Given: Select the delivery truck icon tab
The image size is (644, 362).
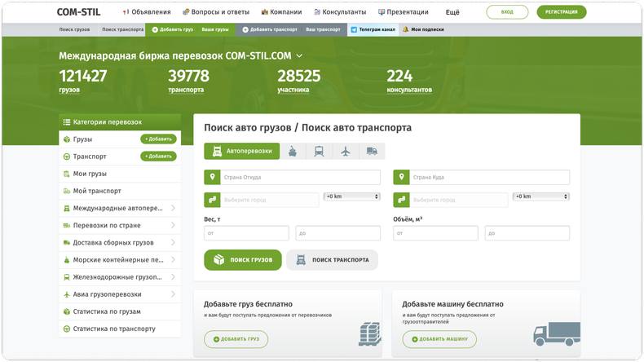Looking at the screenshot, I should coord(372,152).
